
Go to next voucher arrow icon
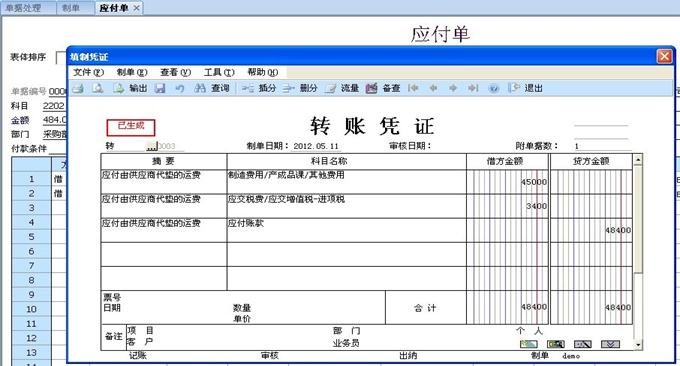pos(453,88)
